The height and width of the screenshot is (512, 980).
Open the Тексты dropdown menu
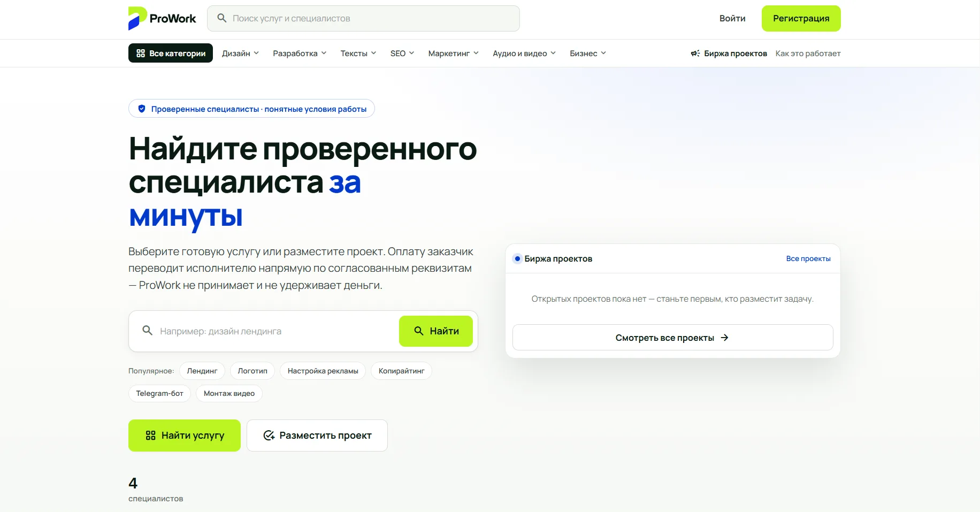(x=358, y=53)
